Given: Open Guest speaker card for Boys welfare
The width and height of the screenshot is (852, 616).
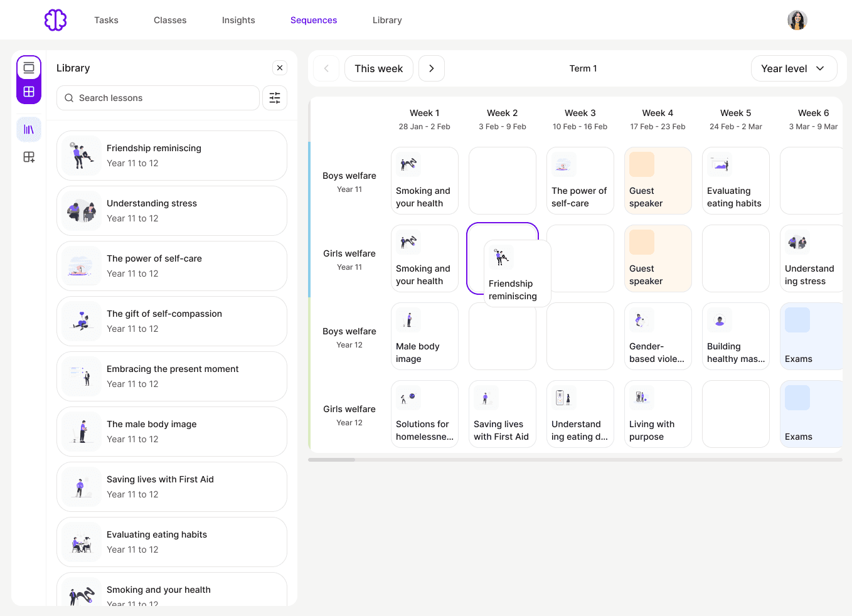Looking at the screenshot, I should click(658, 181).
